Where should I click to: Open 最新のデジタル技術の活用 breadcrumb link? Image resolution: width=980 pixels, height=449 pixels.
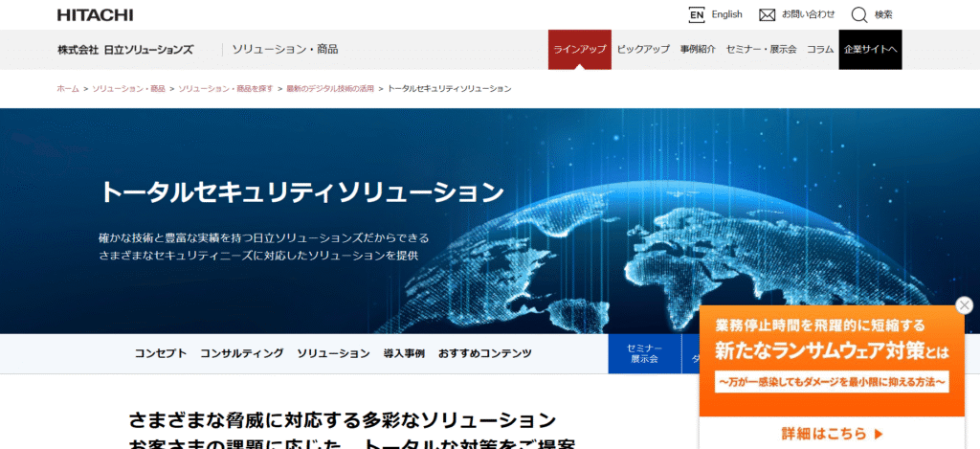pyautogui.click(x=330, y=88)
